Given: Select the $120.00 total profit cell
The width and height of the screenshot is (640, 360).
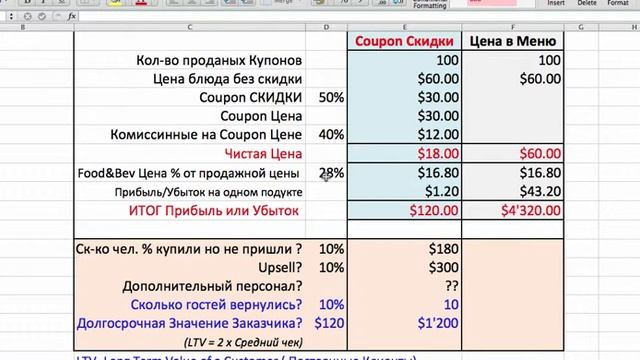Looking at the screenshot, I should coord(404,211).
